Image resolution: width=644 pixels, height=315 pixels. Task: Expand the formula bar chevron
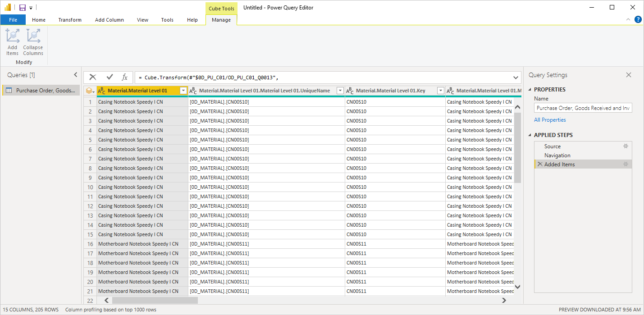(516, 78)
